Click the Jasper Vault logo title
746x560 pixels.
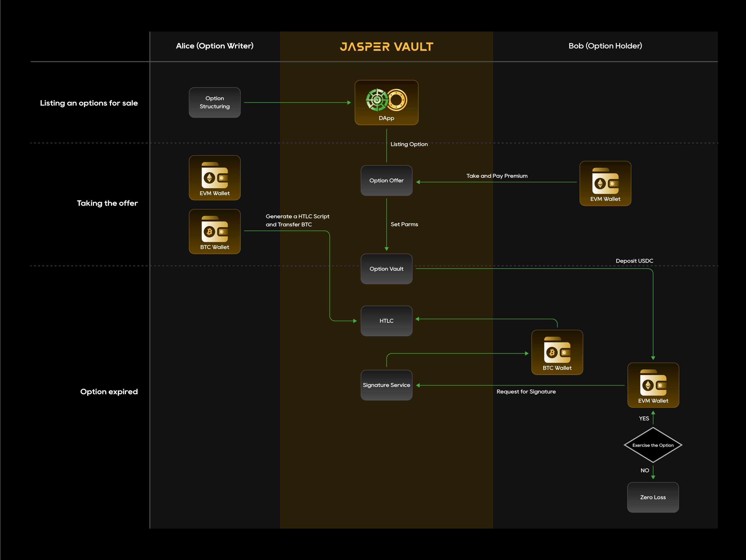pyautogui.click(x=386, y=46)
